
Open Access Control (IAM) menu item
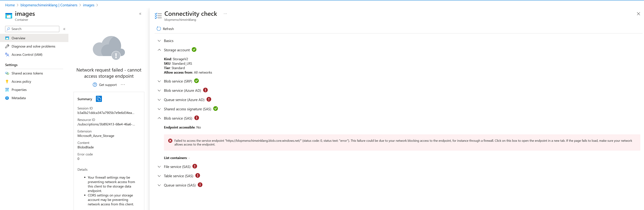[27, 54]
